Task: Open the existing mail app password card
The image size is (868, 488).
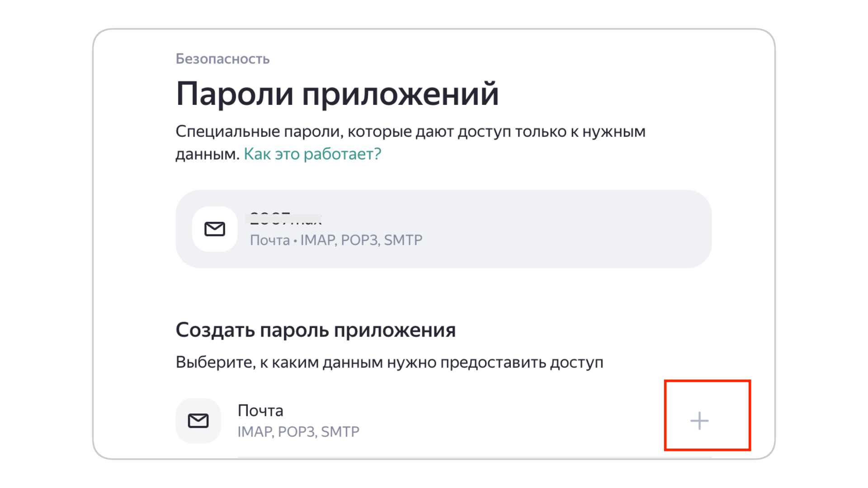Action: [x=443, y=229]
